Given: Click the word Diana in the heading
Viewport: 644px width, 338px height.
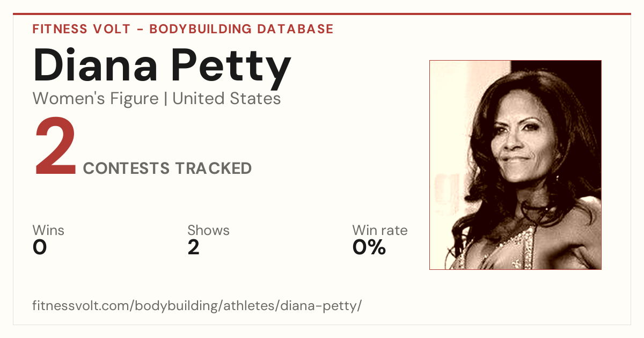Looking at the screenshot, I should [x=96, y=65].
